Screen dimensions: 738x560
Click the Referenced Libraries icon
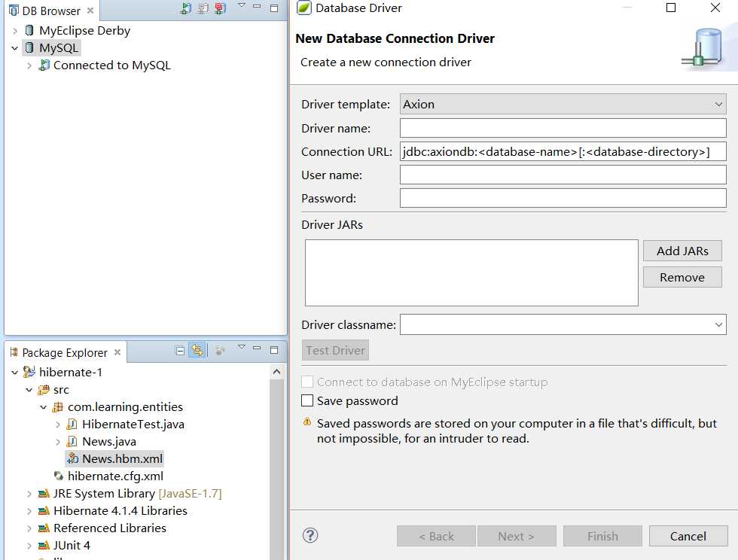tap(44, 528)
